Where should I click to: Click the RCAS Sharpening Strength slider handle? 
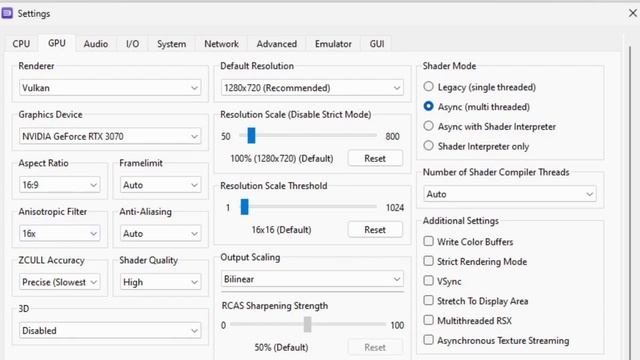308,324
